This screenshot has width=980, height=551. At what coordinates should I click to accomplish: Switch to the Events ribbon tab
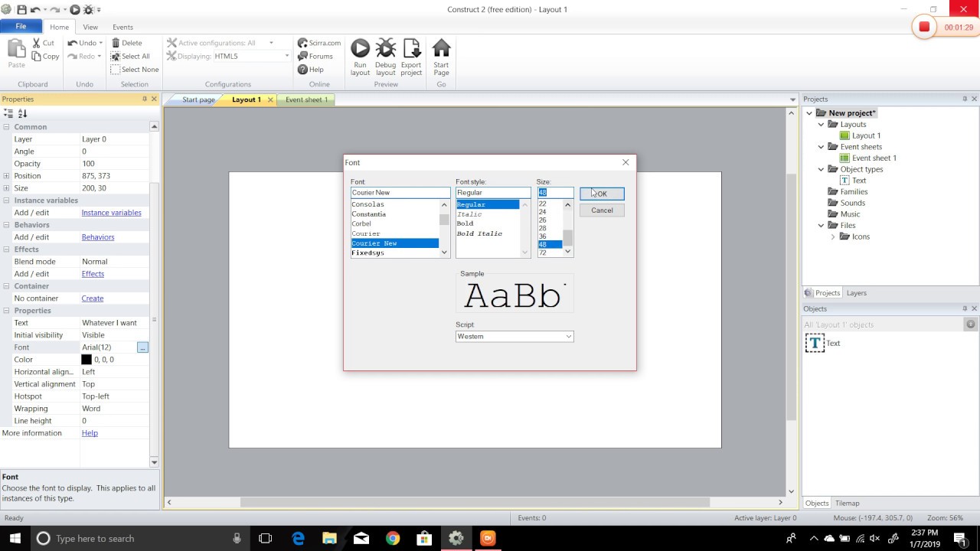[x=122, y=27]
